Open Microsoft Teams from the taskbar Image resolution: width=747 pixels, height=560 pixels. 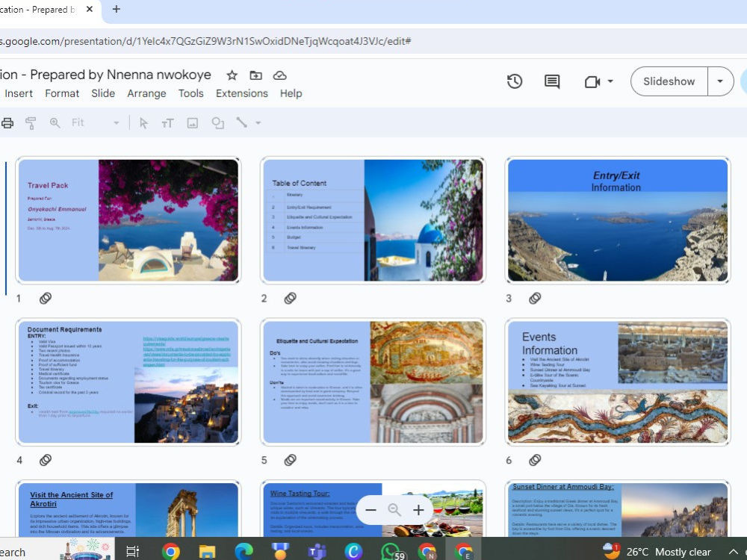tap(317, 552)
